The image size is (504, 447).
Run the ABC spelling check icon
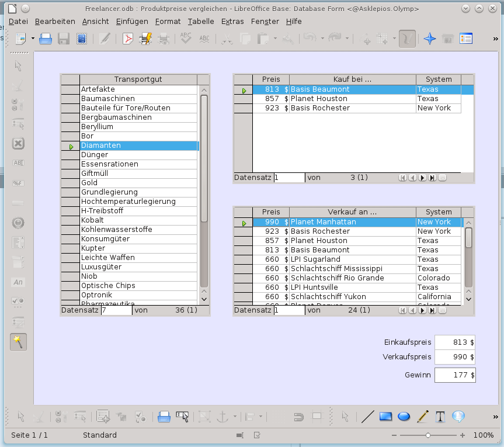click(x=186, y=38)
